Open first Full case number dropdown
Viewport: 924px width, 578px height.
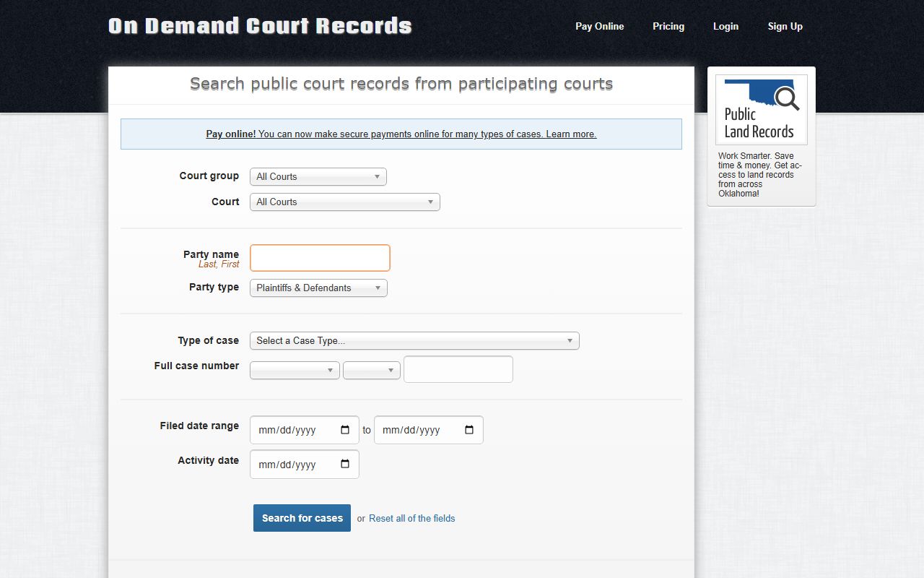(x=295, y=371)
